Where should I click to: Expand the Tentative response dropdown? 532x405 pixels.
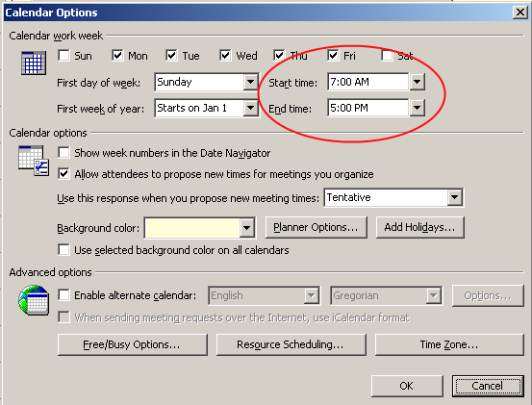[x=455, y=197]
